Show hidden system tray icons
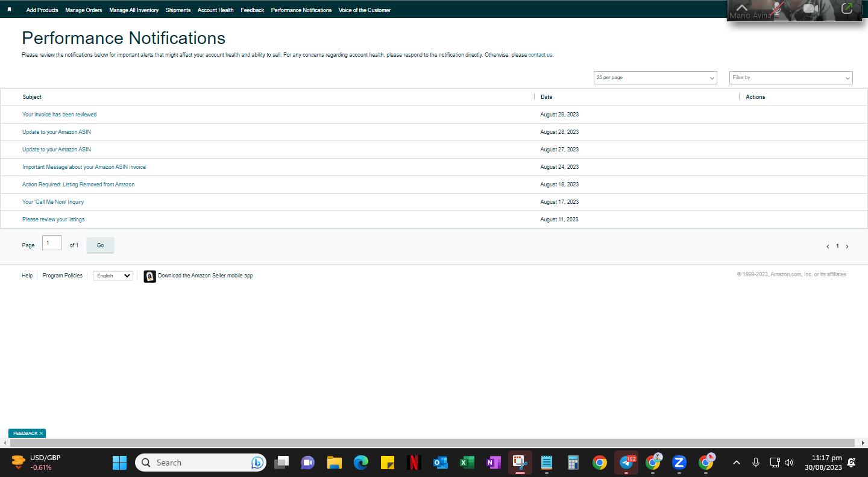868x477 pixels. [736, 463]
